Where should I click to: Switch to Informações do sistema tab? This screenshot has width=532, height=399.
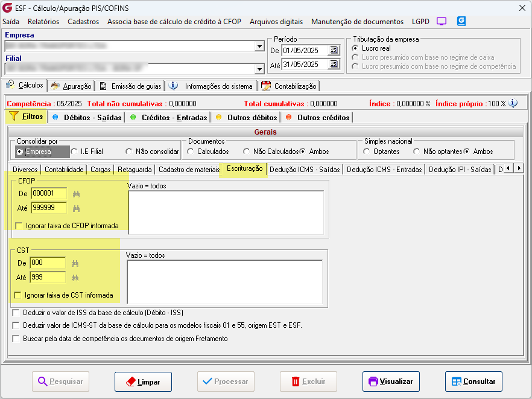211,86
